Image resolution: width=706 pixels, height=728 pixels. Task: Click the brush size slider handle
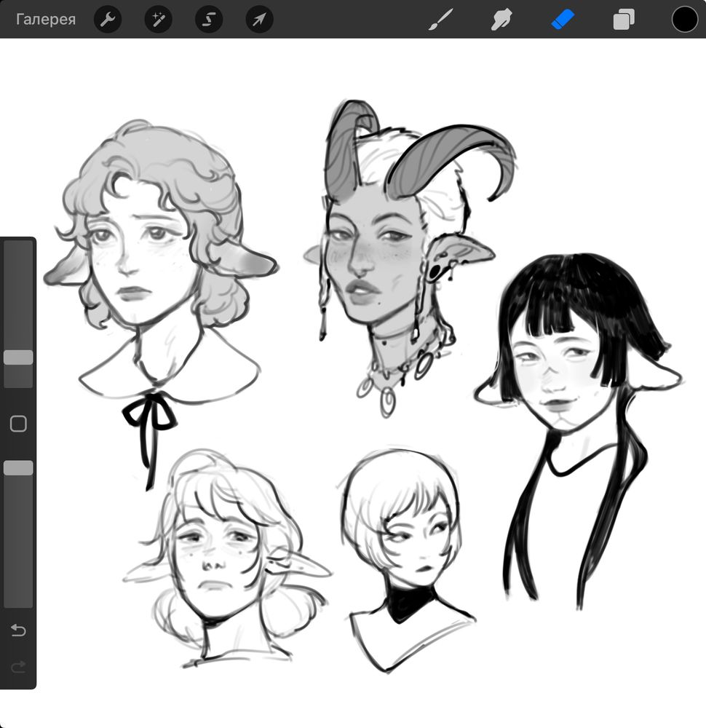(x=18, y=357)
